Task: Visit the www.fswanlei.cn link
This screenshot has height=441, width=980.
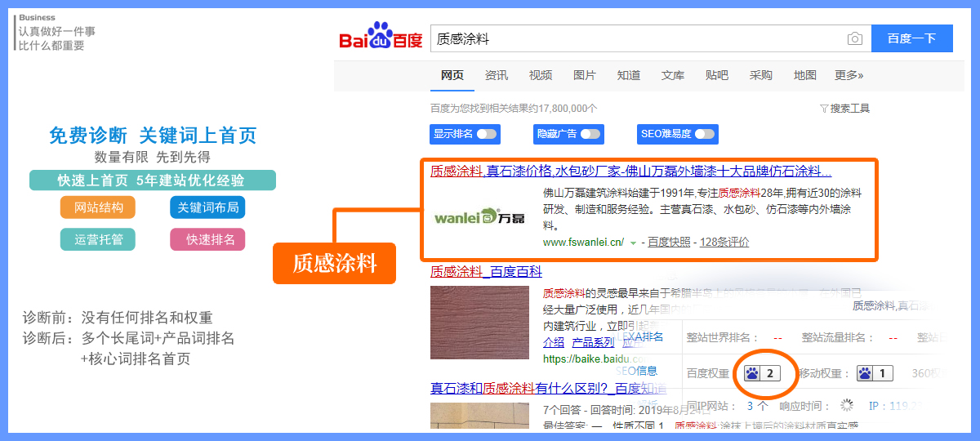Action: click(x=583, y=242)
